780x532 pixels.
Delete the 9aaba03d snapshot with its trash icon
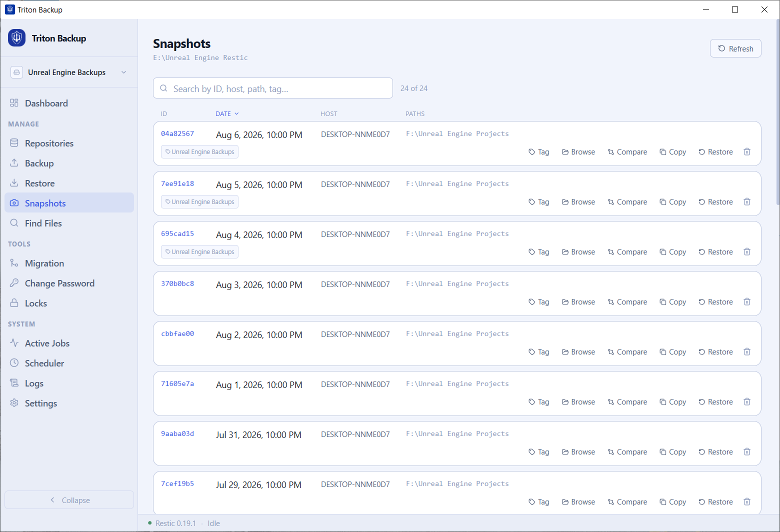point(747,451)
